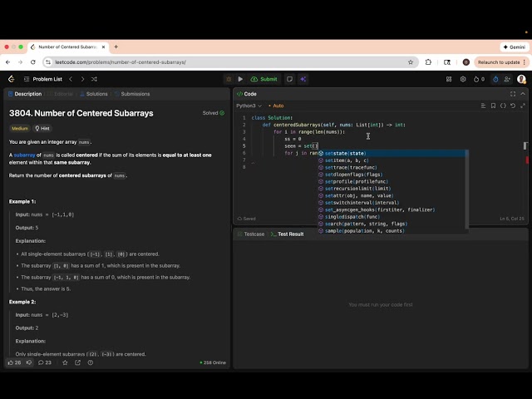Star this problem as favorite

pyautogui.click(x=65, y=362)
